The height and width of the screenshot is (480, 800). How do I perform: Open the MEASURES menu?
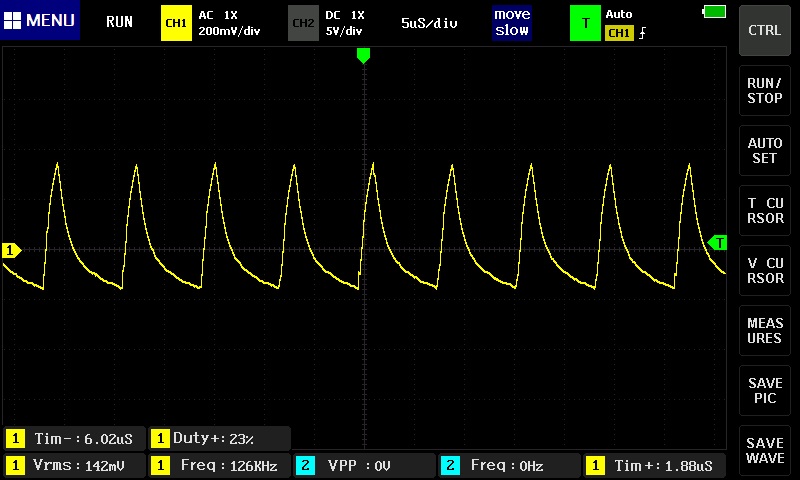pos(764,330)
